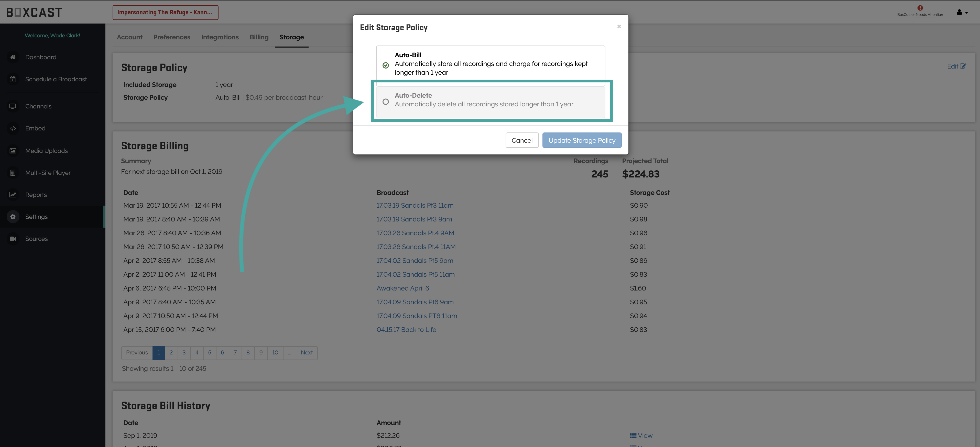
Task: Click the Schedule a Broadcast calendar icon
Action: point(13,80)
